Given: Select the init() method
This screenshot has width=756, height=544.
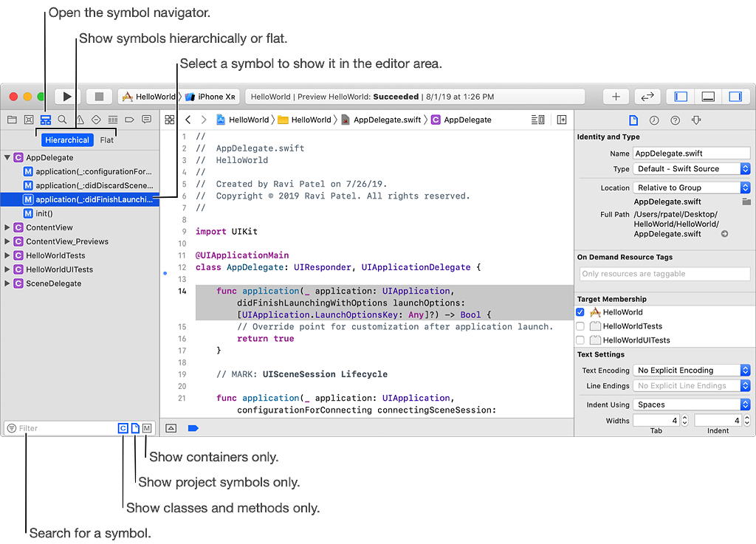Looking at the screenshot, I should (x=80, y=213).
